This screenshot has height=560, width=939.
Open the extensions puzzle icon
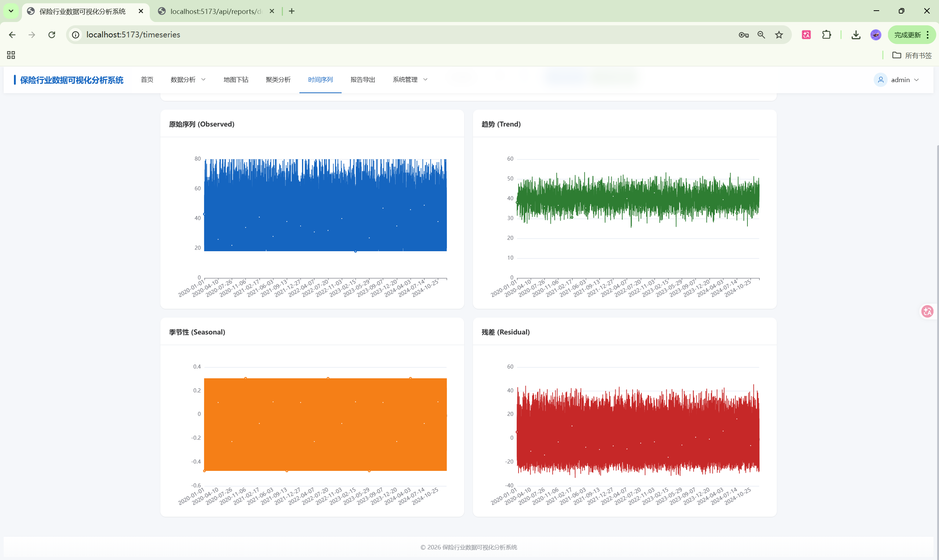pyautogui.click(x=826, y=35)
